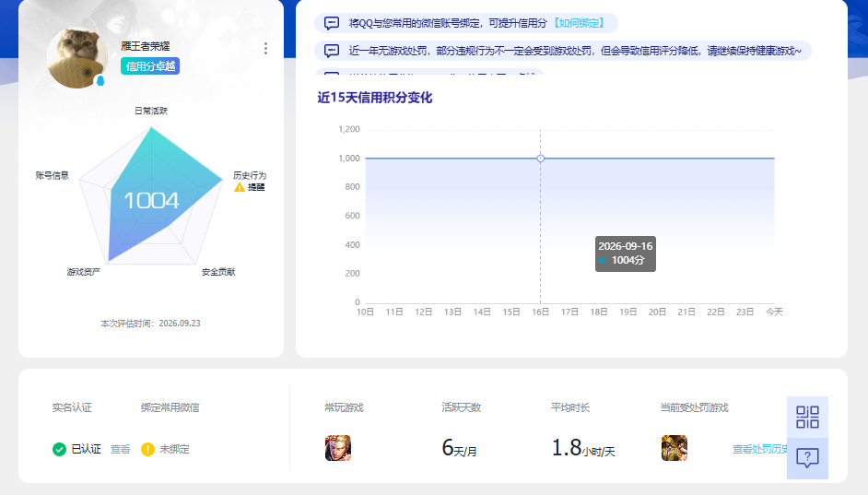Open the three-dot menu beside the username

click(x=265, y=48)
